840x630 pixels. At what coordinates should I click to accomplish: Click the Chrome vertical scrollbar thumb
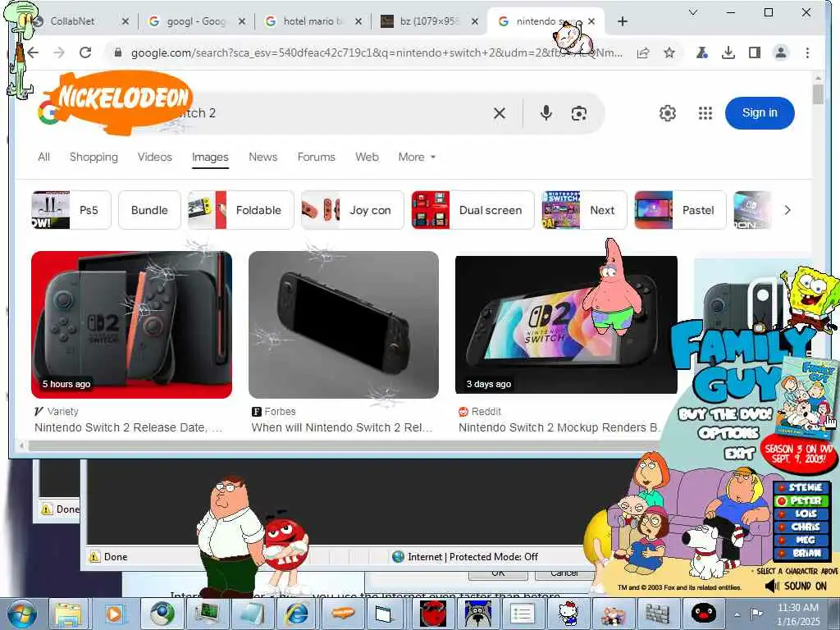(818, 94)
